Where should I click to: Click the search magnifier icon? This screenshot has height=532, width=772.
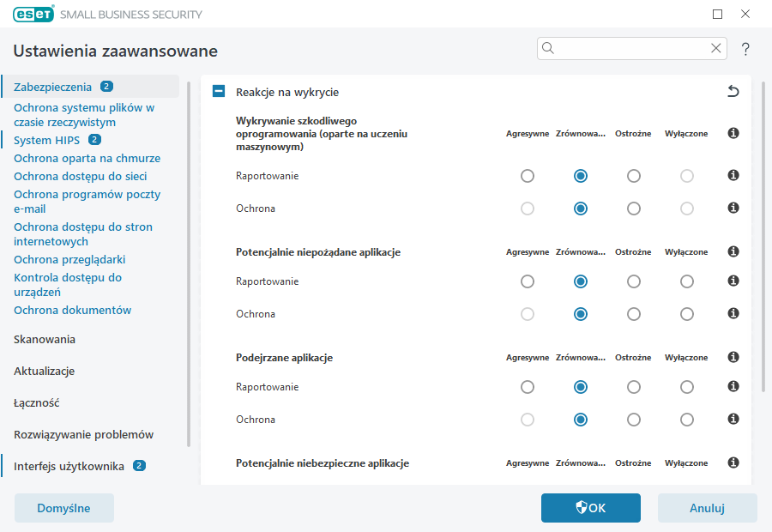(548, 48)
